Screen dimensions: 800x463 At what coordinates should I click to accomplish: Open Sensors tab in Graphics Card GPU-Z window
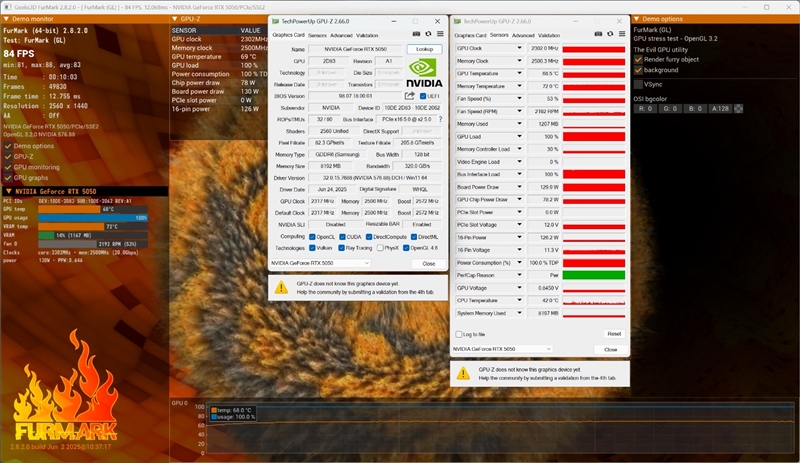pos(317,35)
